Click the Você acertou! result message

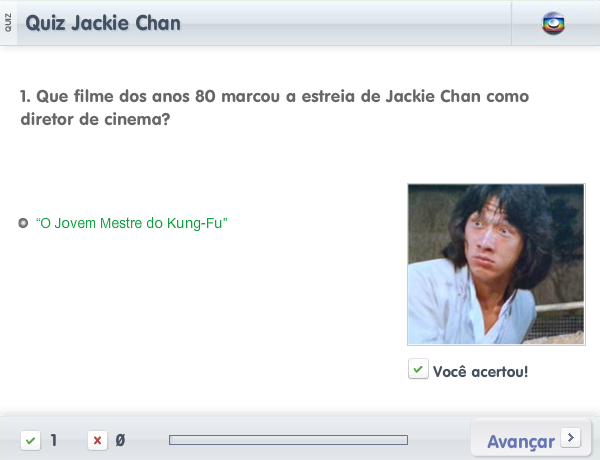[480, 372]
